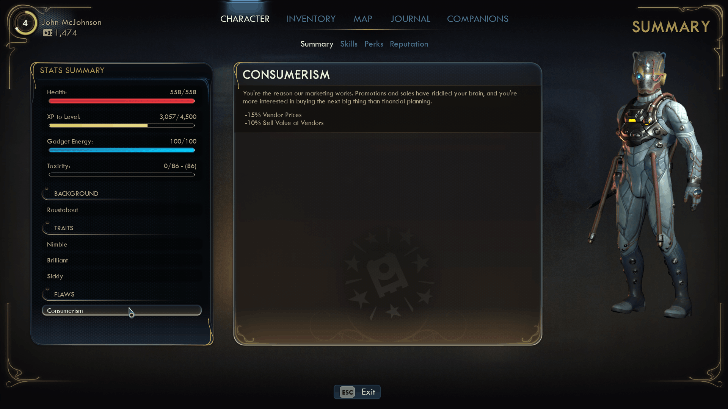
Task: Click the bits currency icon
Action: click(x=47, y=33)
